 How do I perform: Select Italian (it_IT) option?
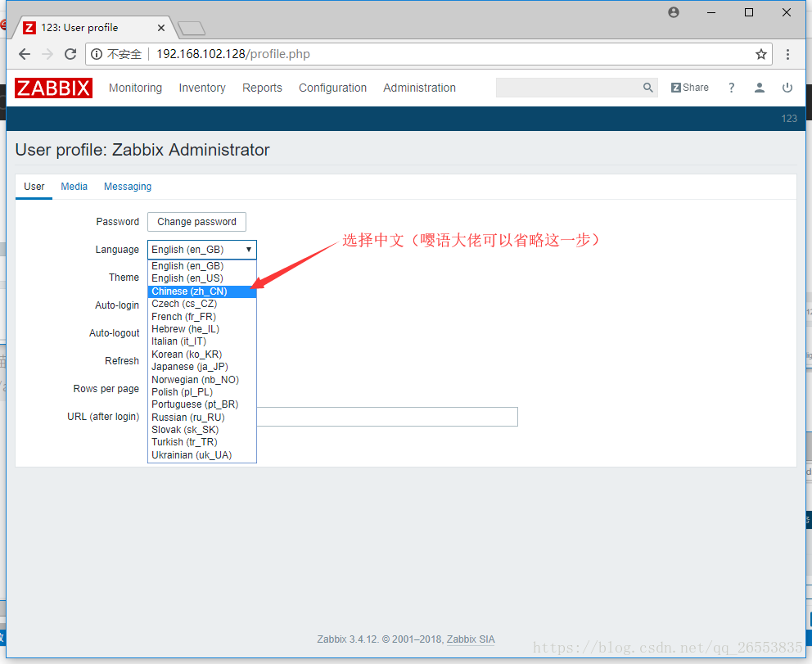tap(202, 342)
